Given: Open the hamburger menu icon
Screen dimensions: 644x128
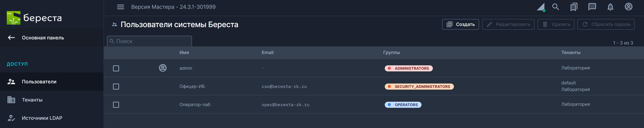Looking at the screenshot, I should (x=120, y=7).
